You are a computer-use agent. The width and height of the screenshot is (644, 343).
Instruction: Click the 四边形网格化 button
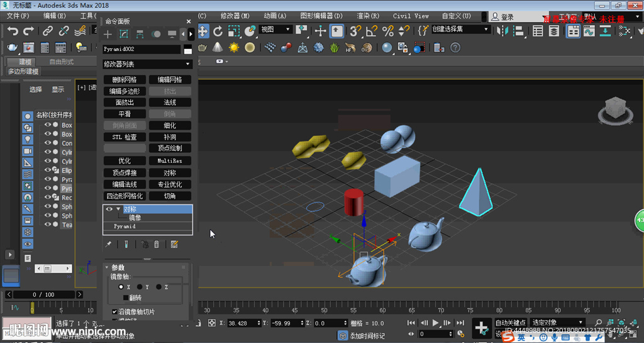pos(125,196)
